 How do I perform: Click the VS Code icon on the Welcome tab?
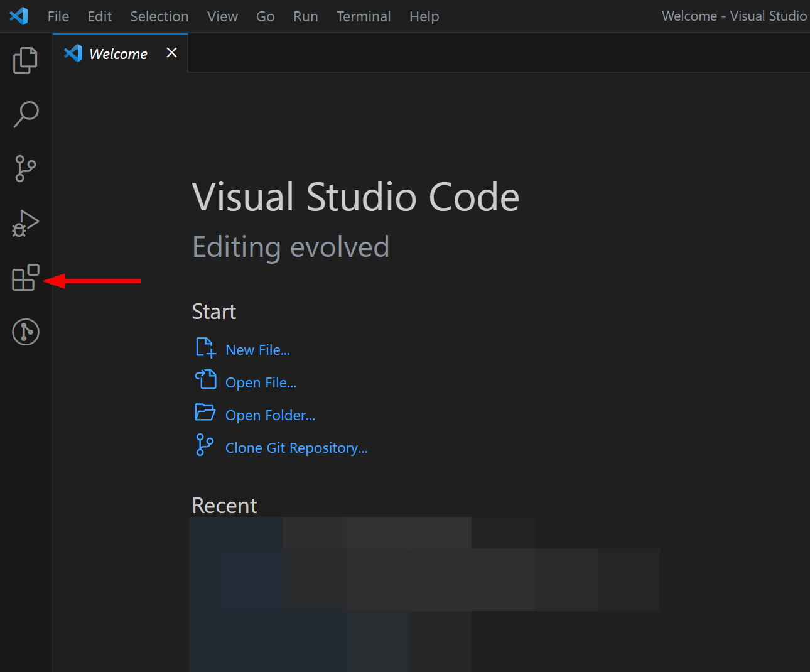[x=73, y=53]
